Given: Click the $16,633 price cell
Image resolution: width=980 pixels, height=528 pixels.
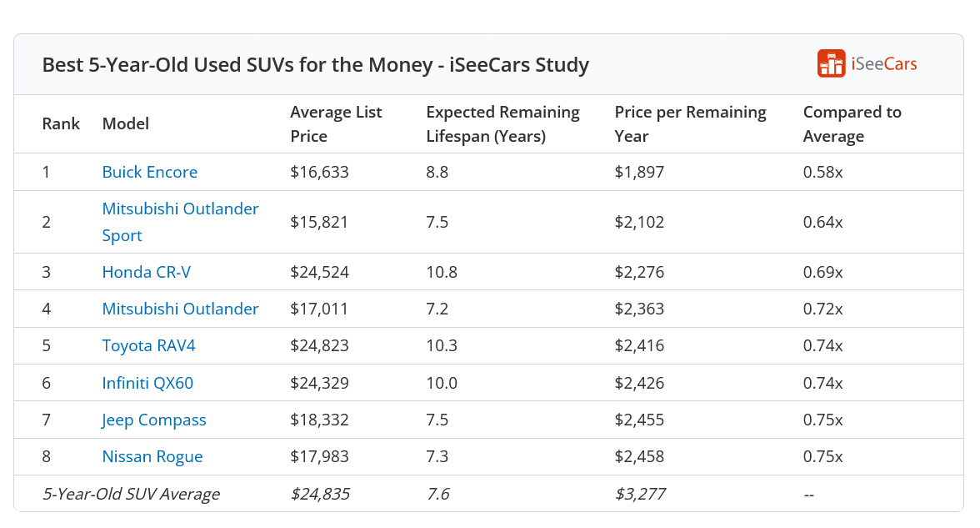Looking at the screenshot, I should [x=319, y=172].
